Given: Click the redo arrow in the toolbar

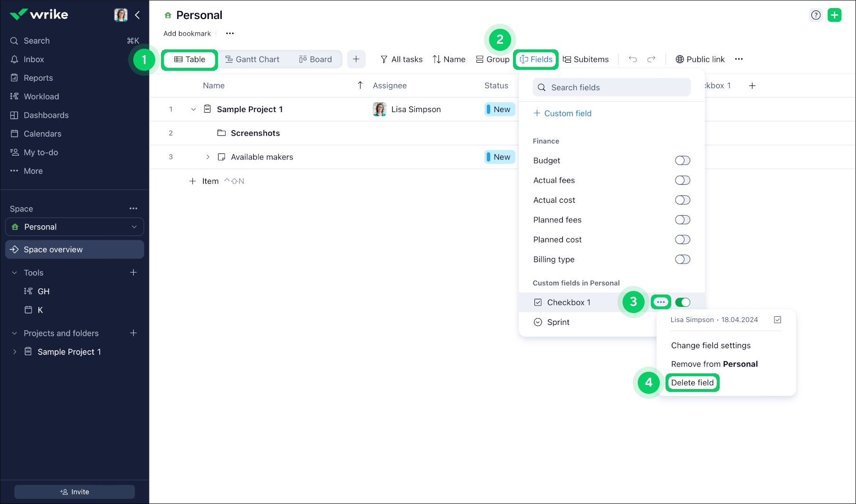Looking at the screenshot, I should click(x=651, y=59).
